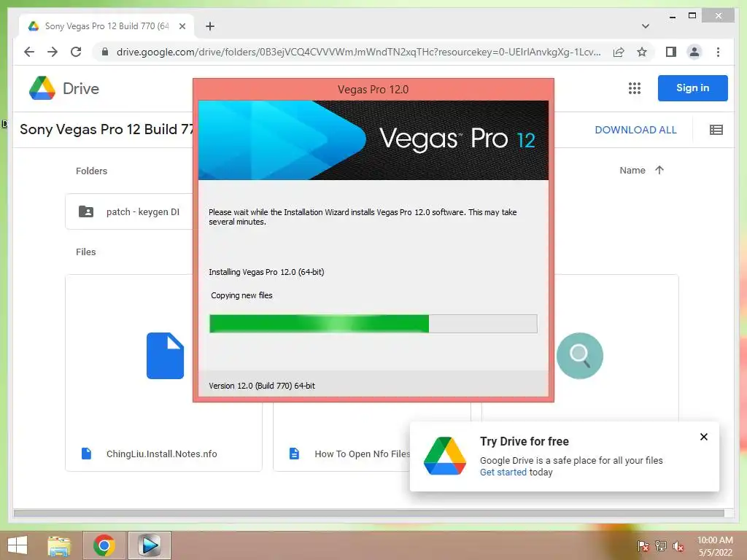
Task: Click the muted volume tray icon
Action: [x=678, y=545]
